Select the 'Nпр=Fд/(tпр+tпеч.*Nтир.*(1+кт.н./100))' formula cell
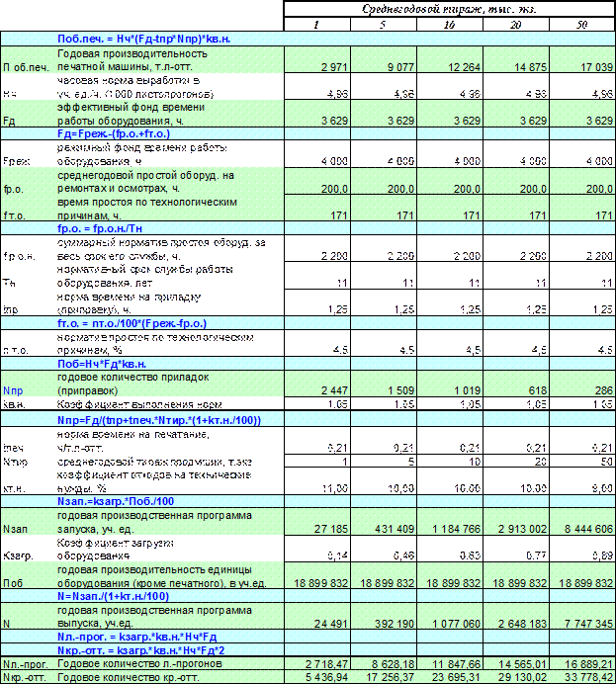The width and height of the screenshot is (616, 684). click(x=158, y=420)
